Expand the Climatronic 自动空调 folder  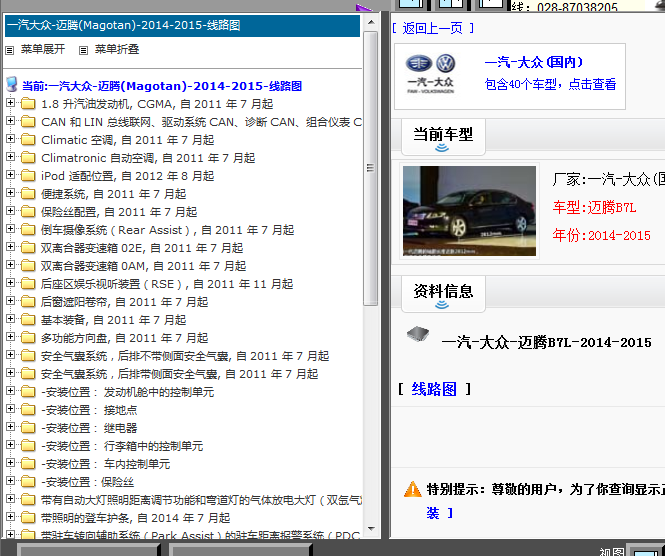11,156
